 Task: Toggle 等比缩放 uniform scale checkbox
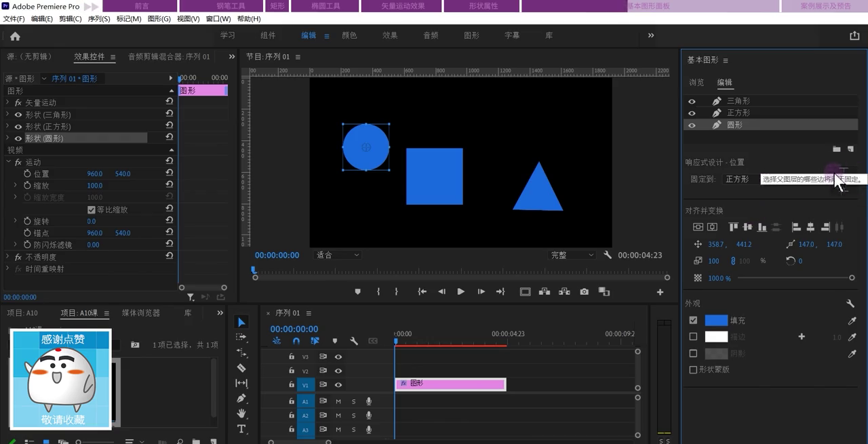(92, 209)
